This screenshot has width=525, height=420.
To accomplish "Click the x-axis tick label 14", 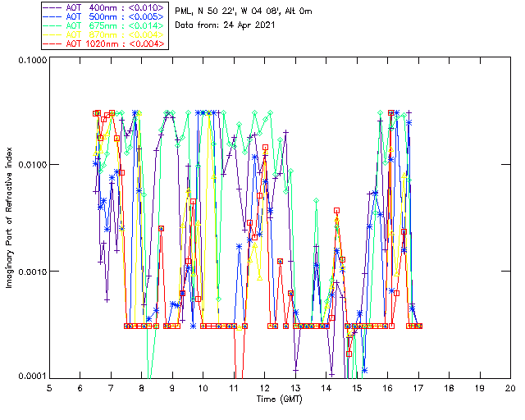I will [x=326, y=388].
